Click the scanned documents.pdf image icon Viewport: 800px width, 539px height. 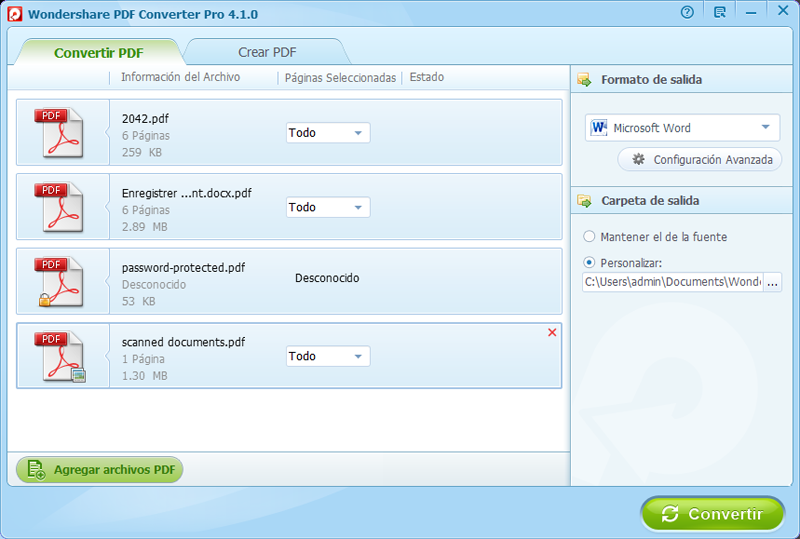pyautogui.click(x=59, y=357)
